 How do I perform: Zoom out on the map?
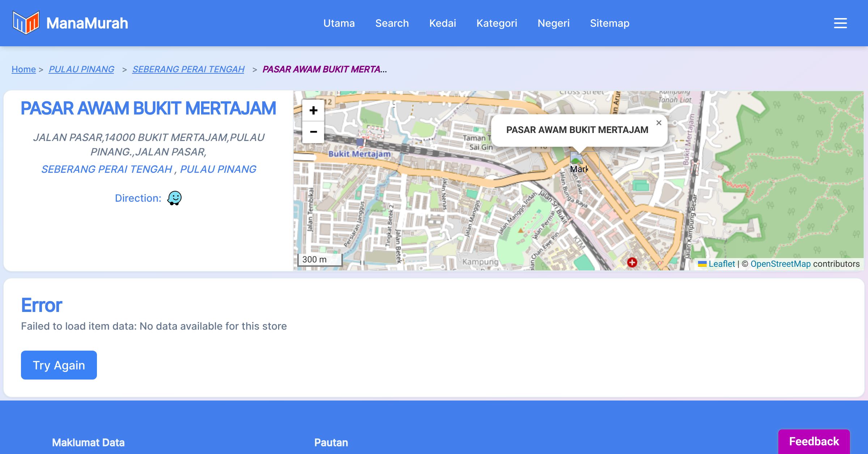[313, 132]
